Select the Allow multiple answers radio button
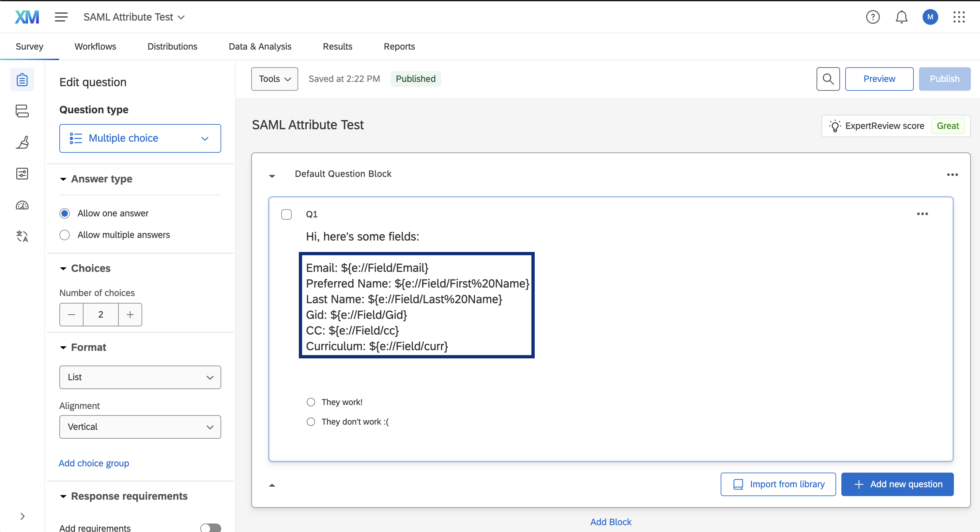980x532 pixels. pos(64,235)
